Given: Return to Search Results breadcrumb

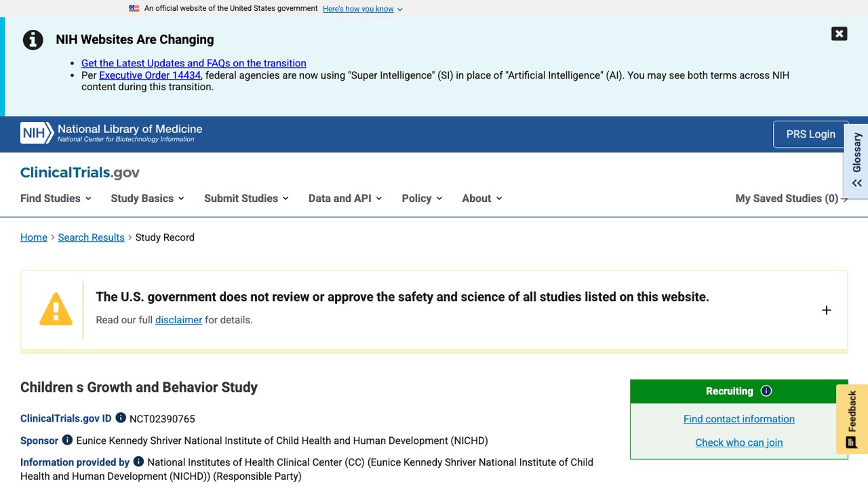Looking at the screenshot, I should click(92, 237).
